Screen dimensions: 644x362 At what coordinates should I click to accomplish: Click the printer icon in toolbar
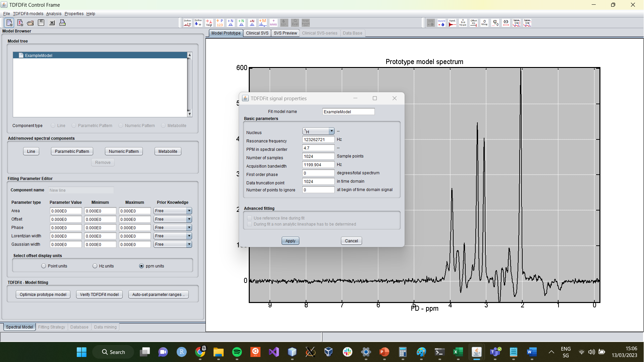[x=62, y=23]
